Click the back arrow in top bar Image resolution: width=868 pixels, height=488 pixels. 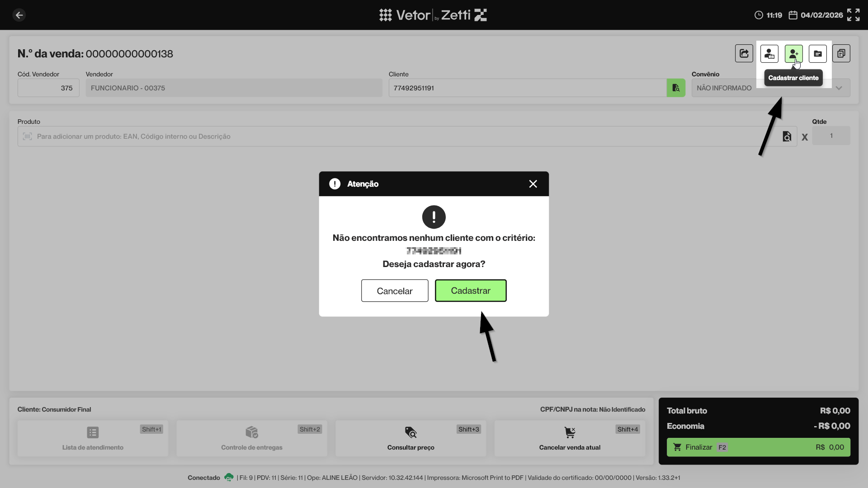(x=19, y=15)
